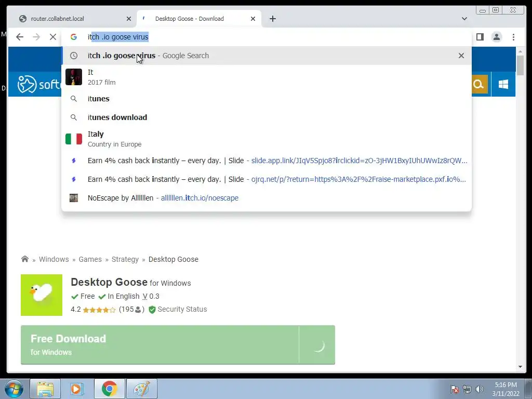Close the router.collabnet.local tab
Viewport: 532px width, 399px height.
click(x=129, y=19)
